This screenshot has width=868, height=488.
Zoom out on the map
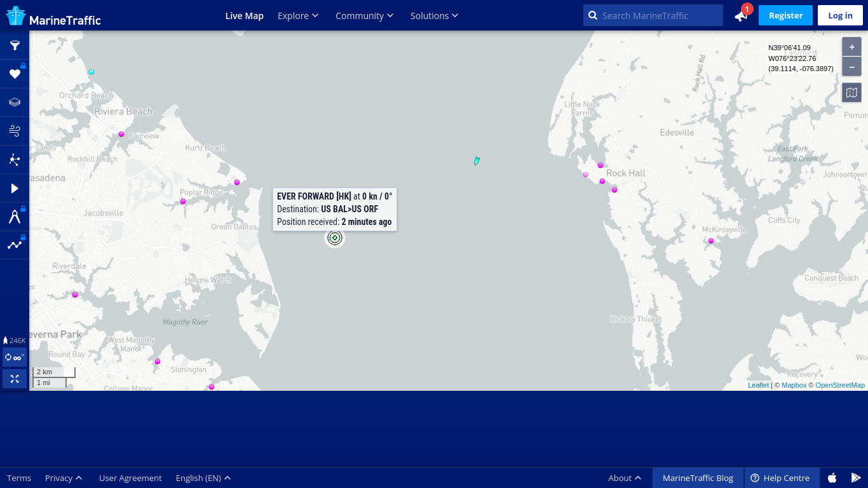click(x=851, y=66)
